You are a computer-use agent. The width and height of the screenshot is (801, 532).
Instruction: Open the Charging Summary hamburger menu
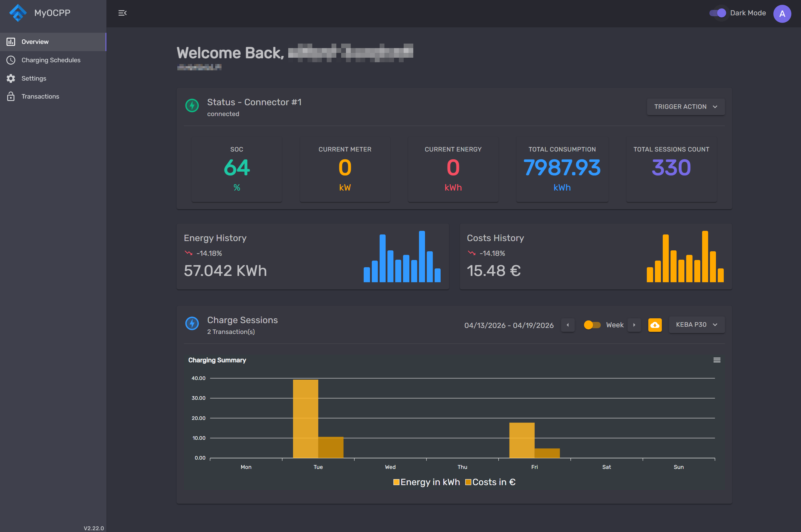click(717, 360)
